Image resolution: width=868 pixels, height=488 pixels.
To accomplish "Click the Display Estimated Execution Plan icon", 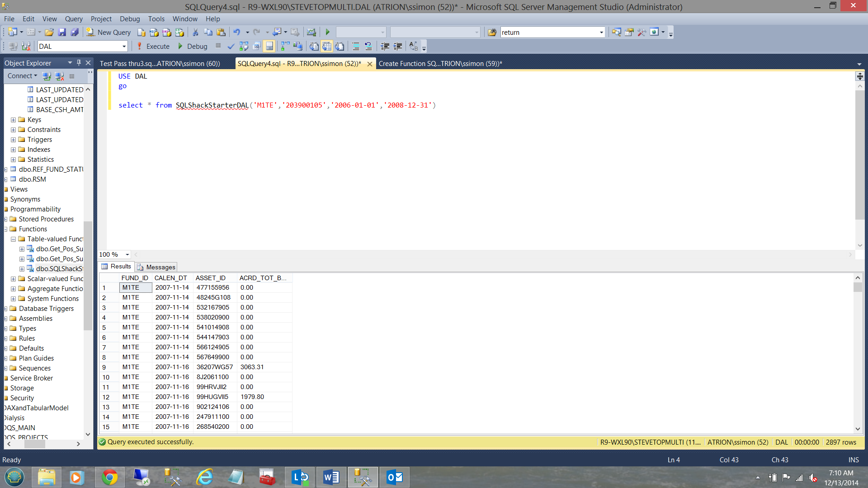I will (244, 46).
